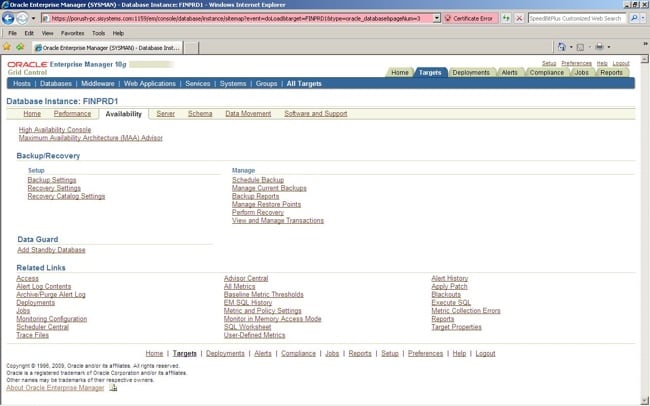Open the SQL Worksheet related link

[x=247, y=327]
